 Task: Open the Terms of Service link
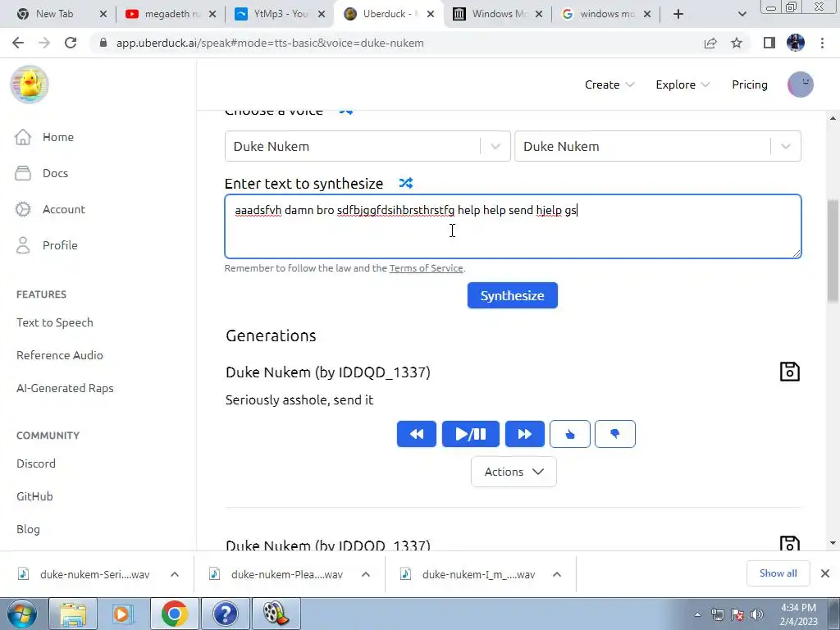[426, 268]
